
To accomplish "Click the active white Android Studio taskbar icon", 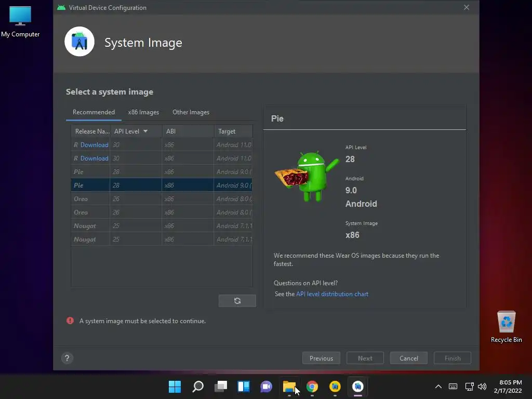I will click(357, 387).
